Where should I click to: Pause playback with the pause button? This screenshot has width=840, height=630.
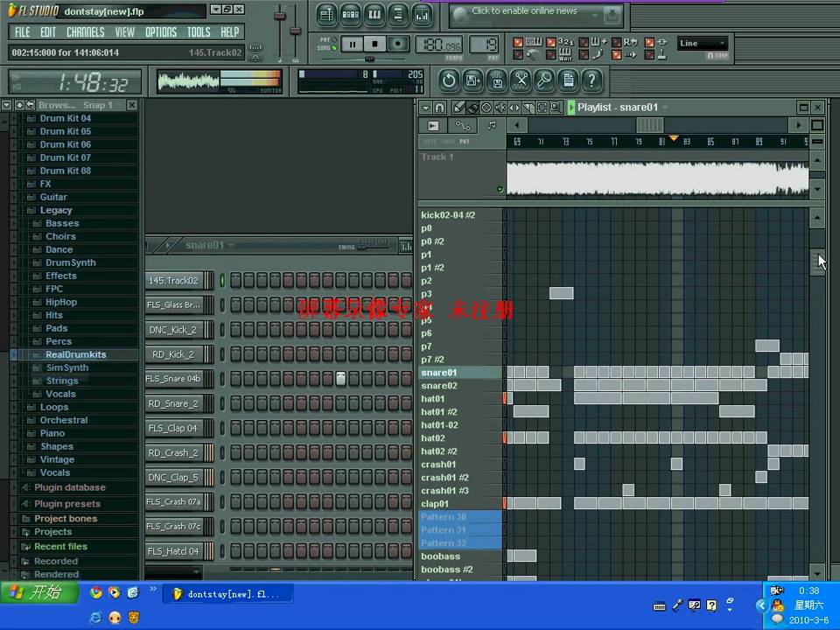click(352, 44)
